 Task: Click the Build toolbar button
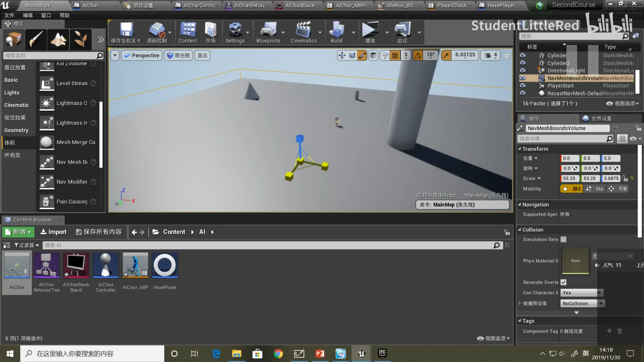pos(336,33)
